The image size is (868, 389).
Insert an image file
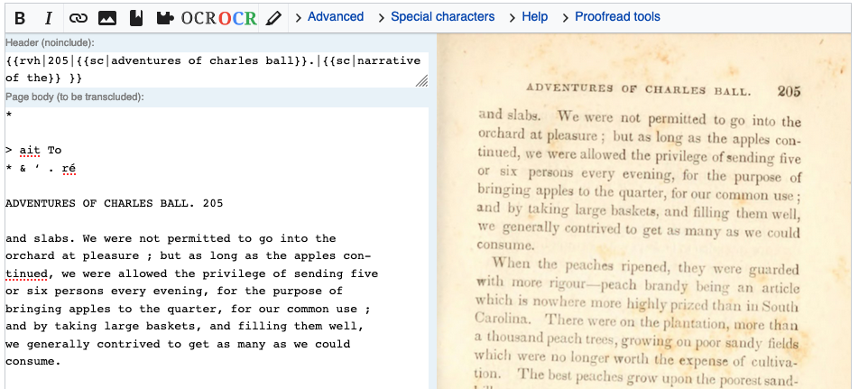pyautogui.click(x=106, y=18)
